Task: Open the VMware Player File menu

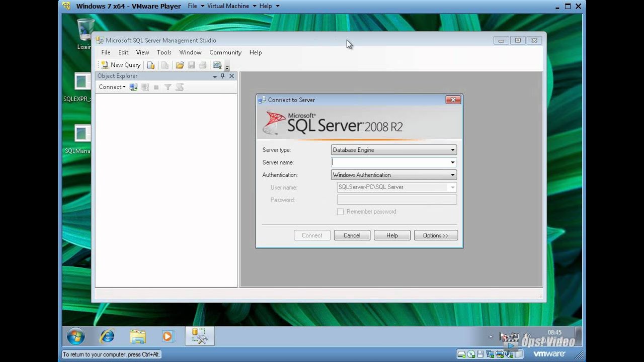Action: click(196, 6)
